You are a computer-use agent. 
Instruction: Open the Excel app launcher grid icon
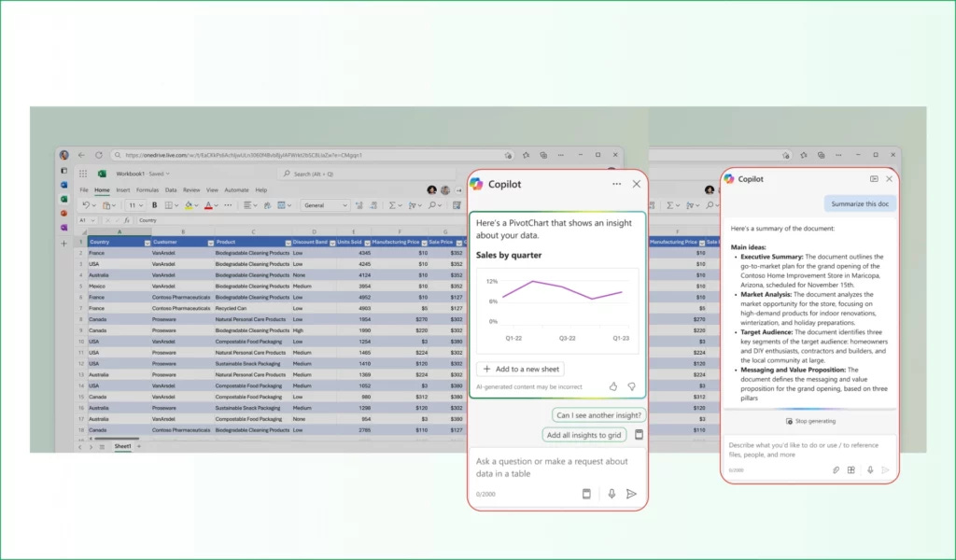83,174
